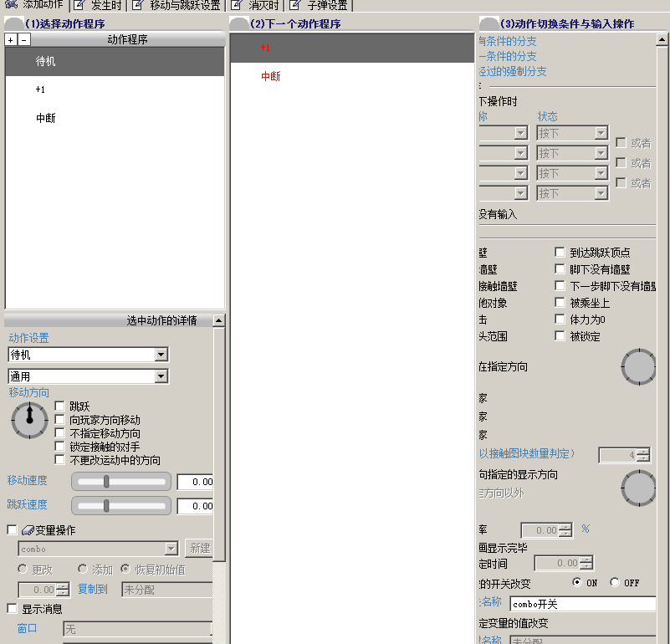Click the movement direction dial
This screenshot has width=670, height=644.
(29, 421)
